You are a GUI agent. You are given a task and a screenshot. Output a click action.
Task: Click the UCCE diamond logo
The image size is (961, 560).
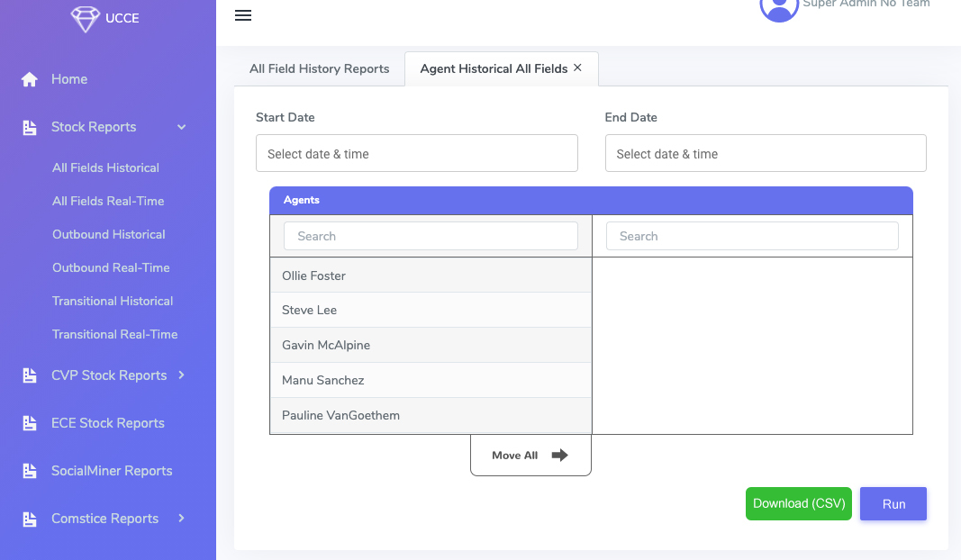(x=85, y=18)
